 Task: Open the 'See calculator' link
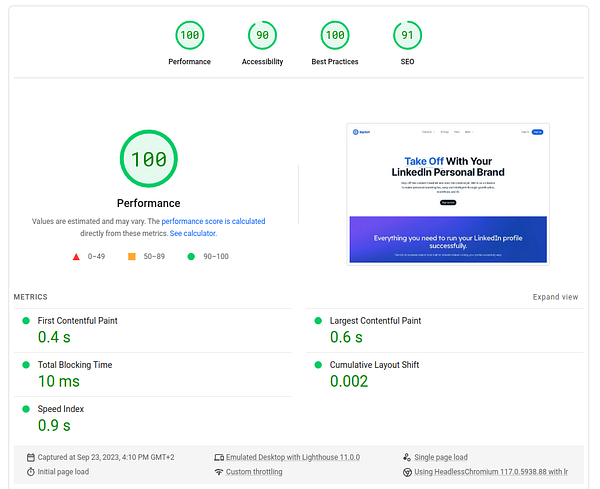[193, 233]
